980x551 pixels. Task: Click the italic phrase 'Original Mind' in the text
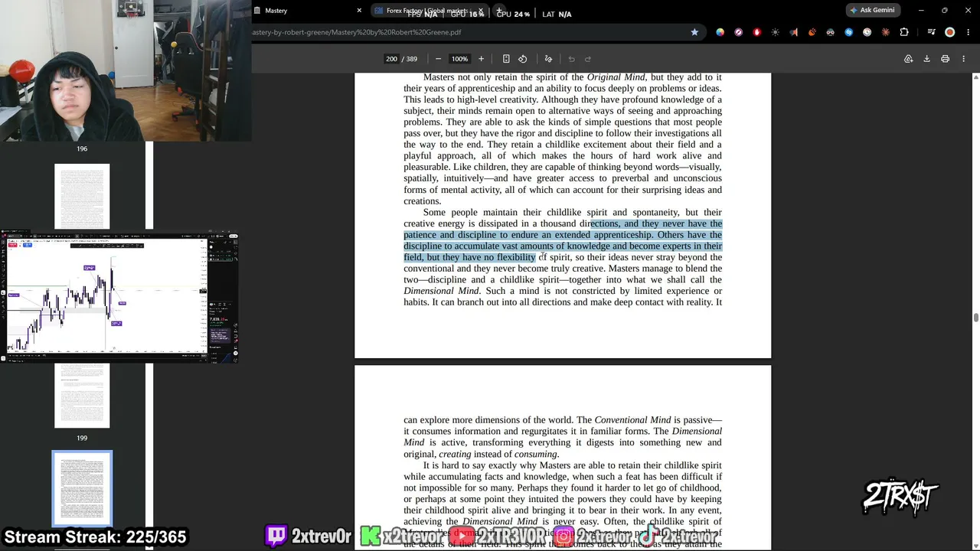pyautogui.click(x=616, y=77)
